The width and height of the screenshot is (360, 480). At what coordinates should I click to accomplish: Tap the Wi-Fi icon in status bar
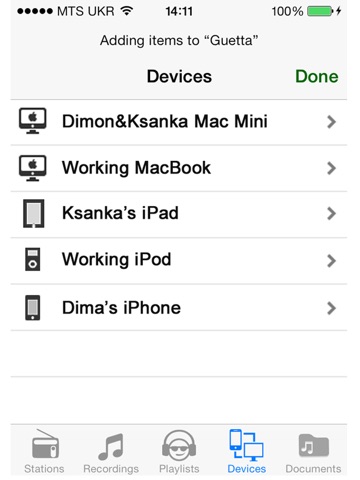pos(127,11)
